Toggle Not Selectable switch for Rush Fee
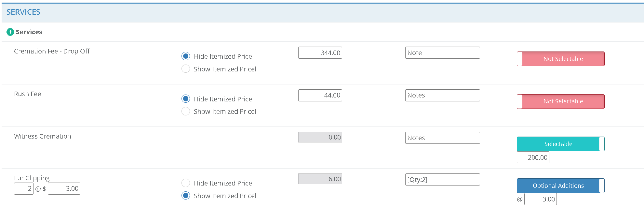Screen dimensions: 644x208 click(x=560, y=101)
